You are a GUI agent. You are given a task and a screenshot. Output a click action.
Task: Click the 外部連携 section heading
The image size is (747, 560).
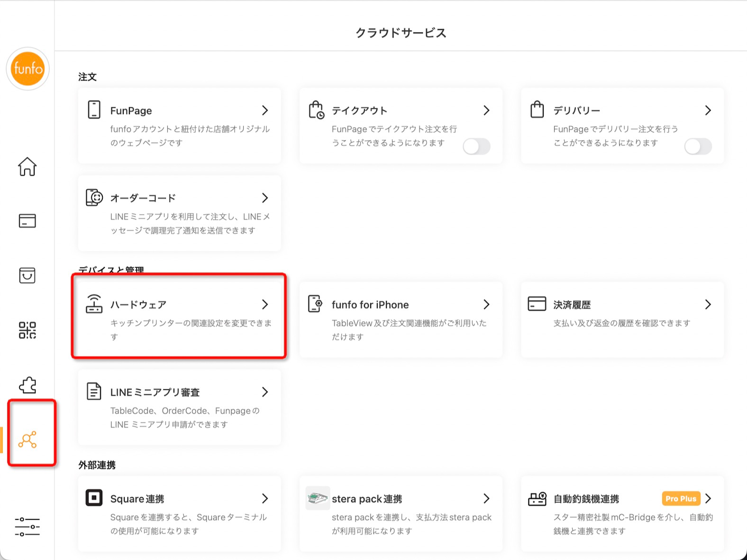(97, 465)
